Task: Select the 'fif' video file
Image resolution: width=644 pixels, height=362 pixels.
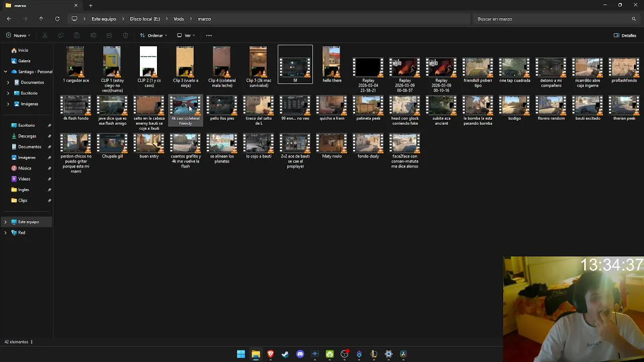Action: tap(295, 64)
